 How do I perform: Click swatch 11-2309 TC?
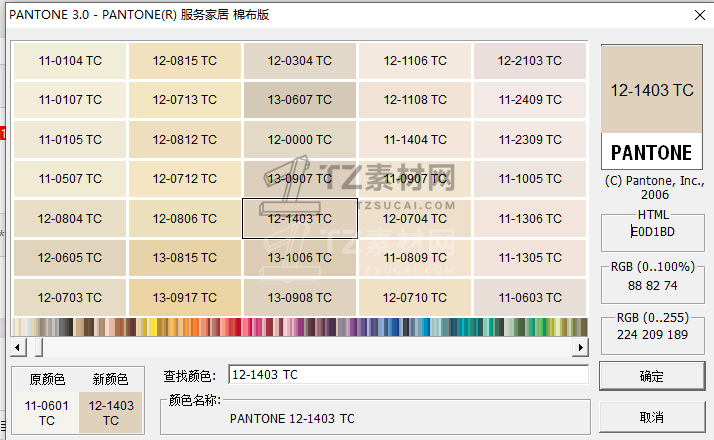click(530, 140)
